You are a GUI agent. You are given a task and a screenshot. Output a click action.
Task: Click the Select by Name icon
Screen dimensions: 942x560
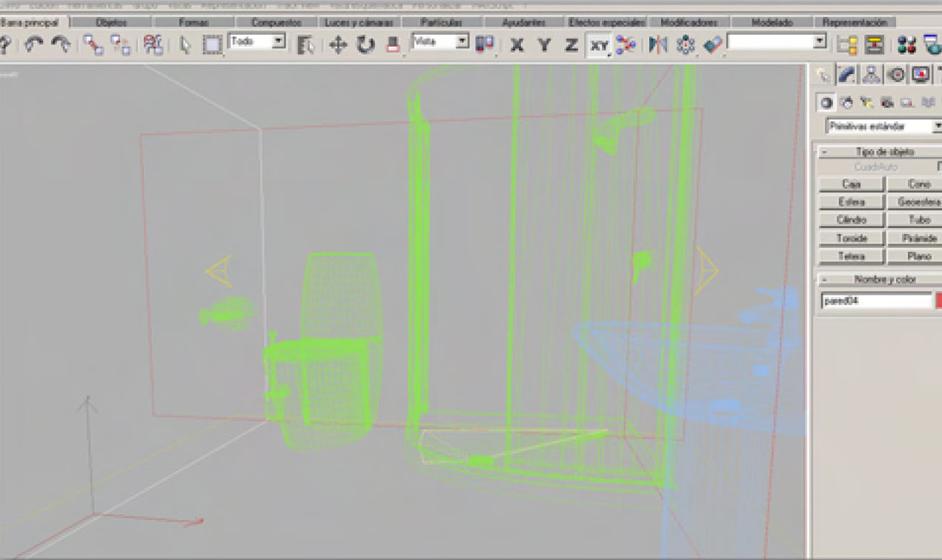[305, 45]
